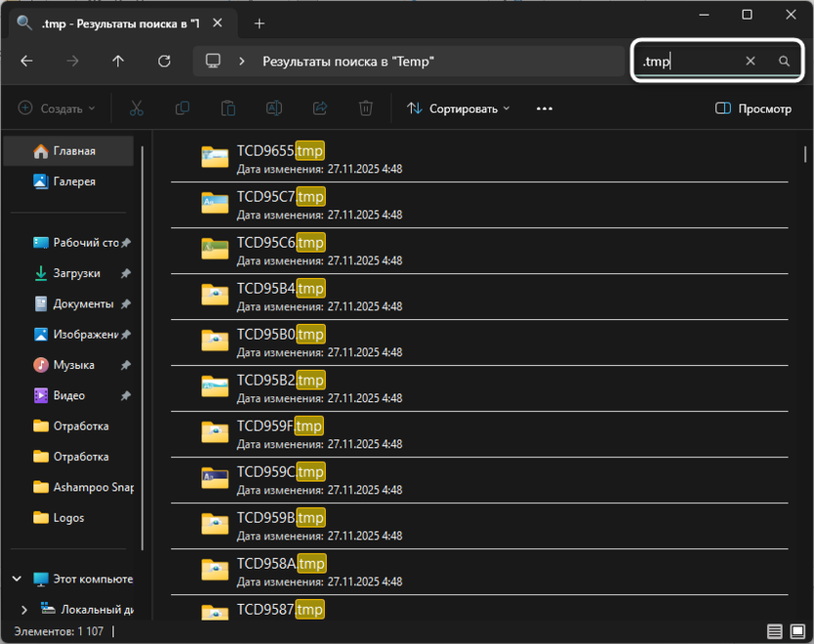Open the See more three-dots menu
The height and width of the screenshot is (644, 814).
pyautogui.click(x=545, y=109)
